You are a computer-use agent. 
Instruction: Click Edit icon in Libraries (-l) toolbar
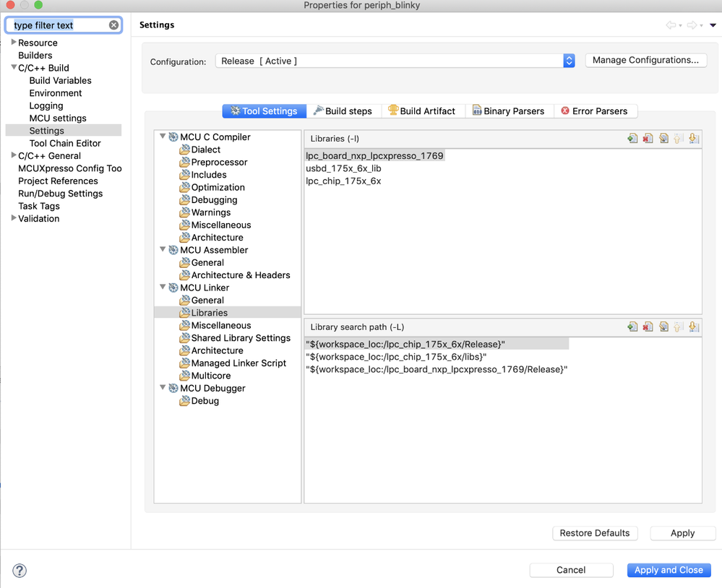click(663, 139)
